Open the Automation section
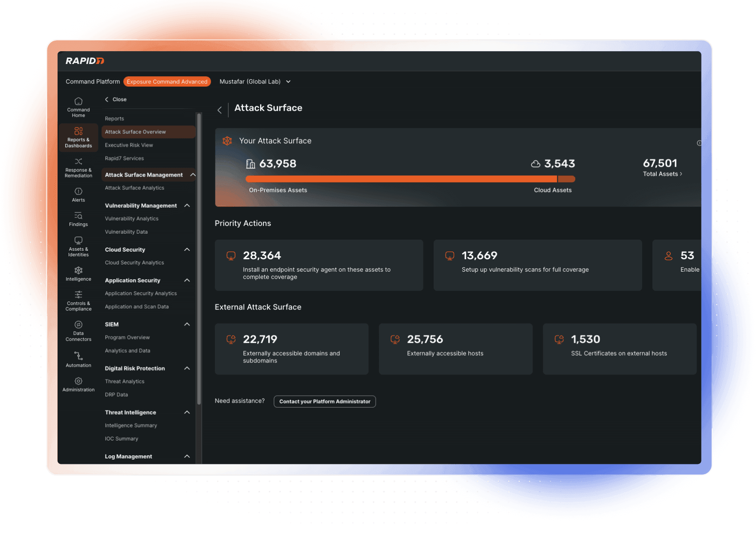Image resolution: width=756 pixels, height=536 pixels. click(x=78, y=360)
